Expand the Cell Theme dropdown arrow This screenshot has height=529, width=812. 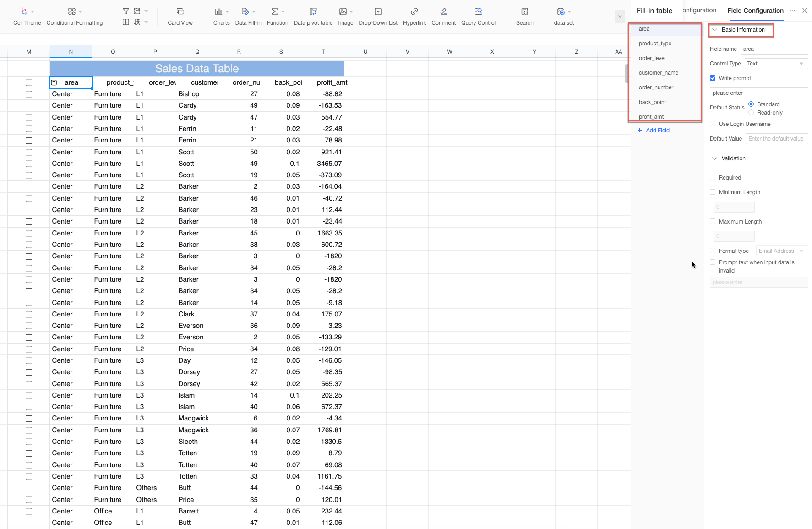pyautogui.click(x=33, y=11)
